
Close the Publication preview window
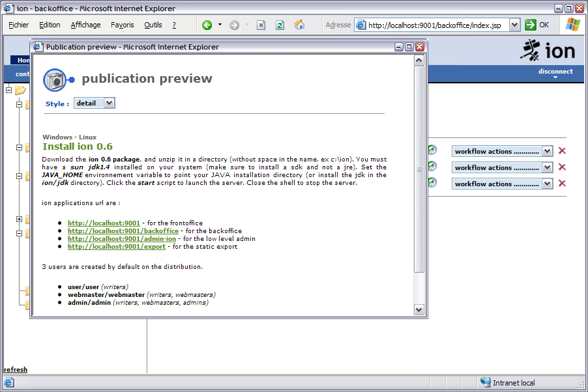click(x=420, y=47)
